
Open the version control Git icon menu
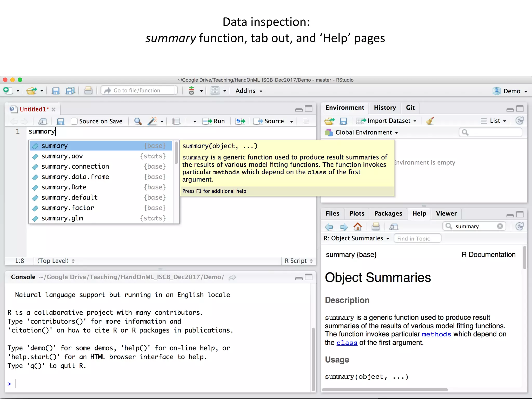point(191,91)
